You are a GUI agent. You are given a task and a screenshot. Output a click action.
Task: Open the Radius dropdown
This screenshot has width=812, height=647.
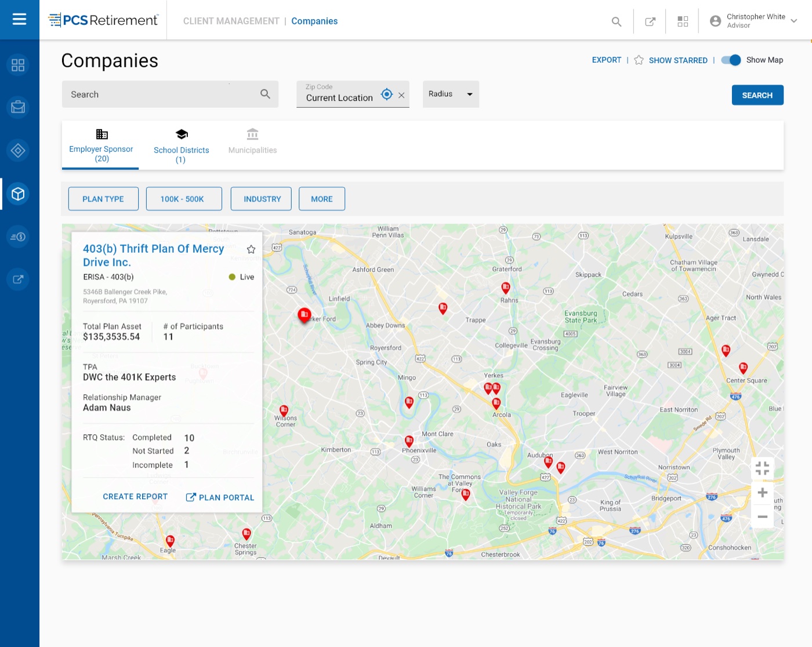tap(451, 94)
